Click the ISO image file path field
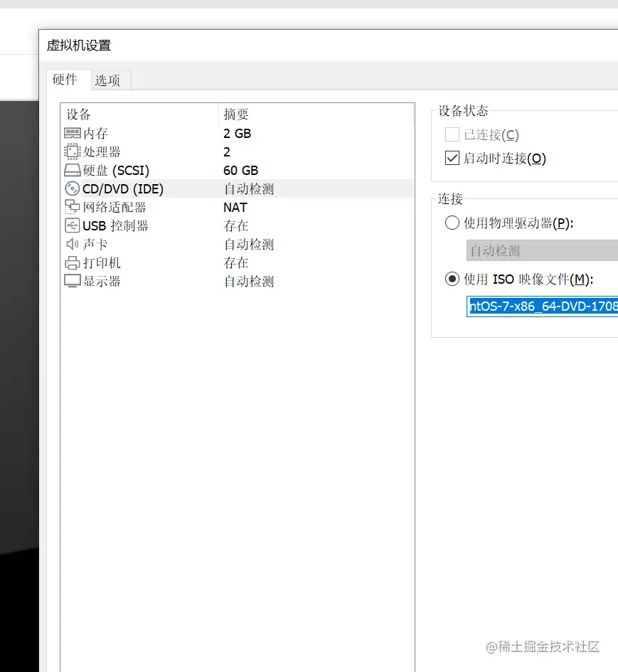The width and height of the screenshot is (618, 672). [x=542, y=306]
